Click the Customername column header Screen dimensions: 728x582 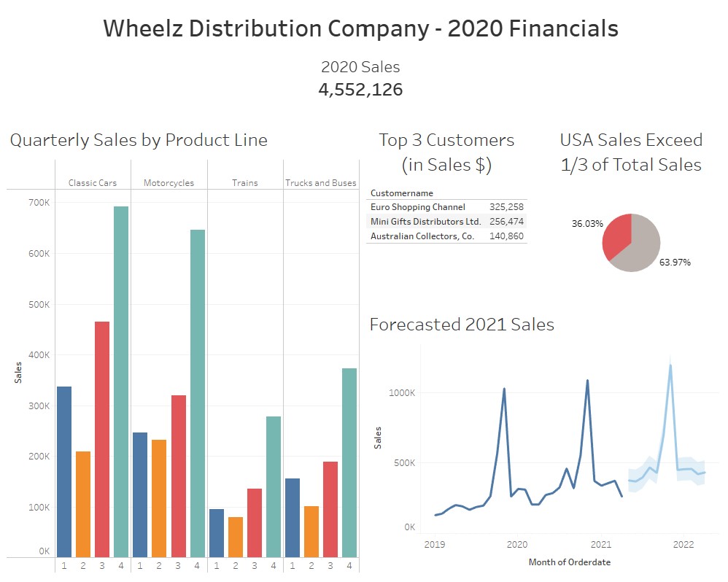coord(402,193)
